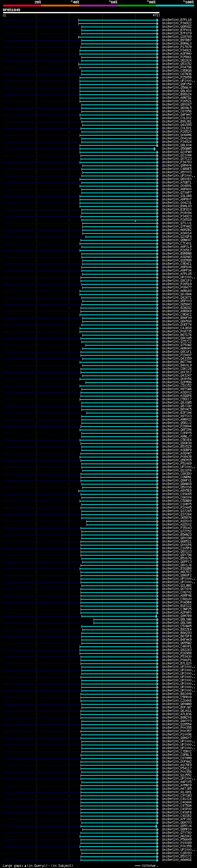This screenshot has height=868, width=197.
Task: Click hit UniRef100_C6TN36
Action: tap(176, 74)
